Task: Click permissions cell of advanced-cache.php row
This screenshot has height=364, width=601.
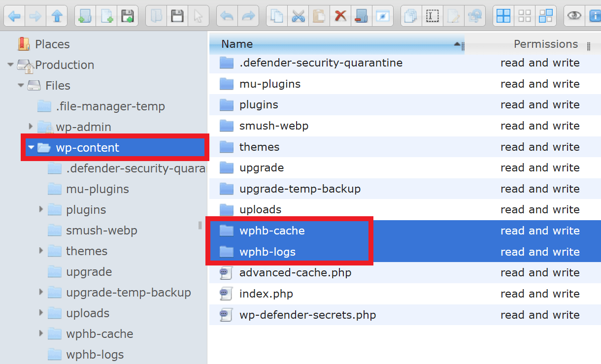Action: [x=540, y=272]
